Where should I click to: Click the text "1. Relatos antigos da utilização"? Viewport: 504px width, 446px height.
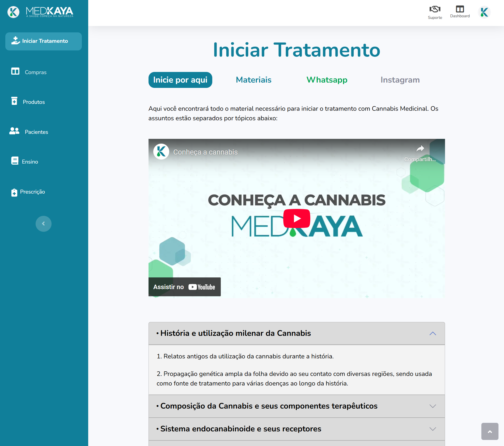(245, 356)
